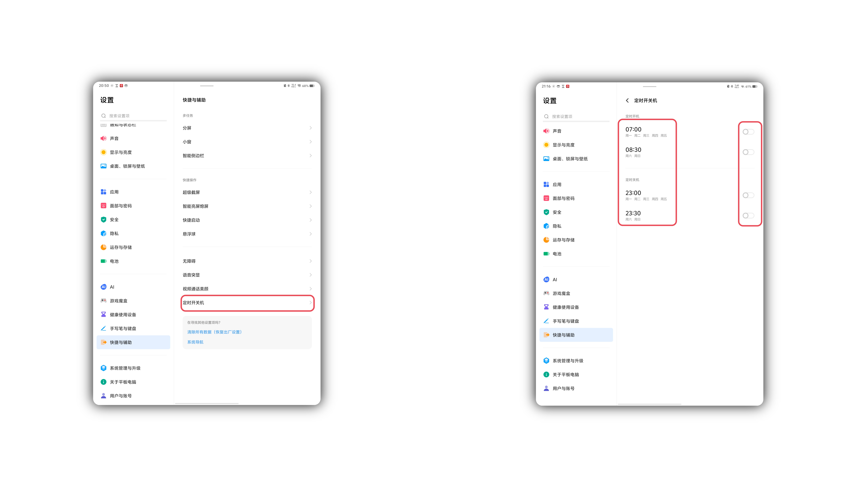This screenshot has width=868, height=488.
Task: Click the 搜索设置项 field in left tablet
Action: [x=133, y=116]
